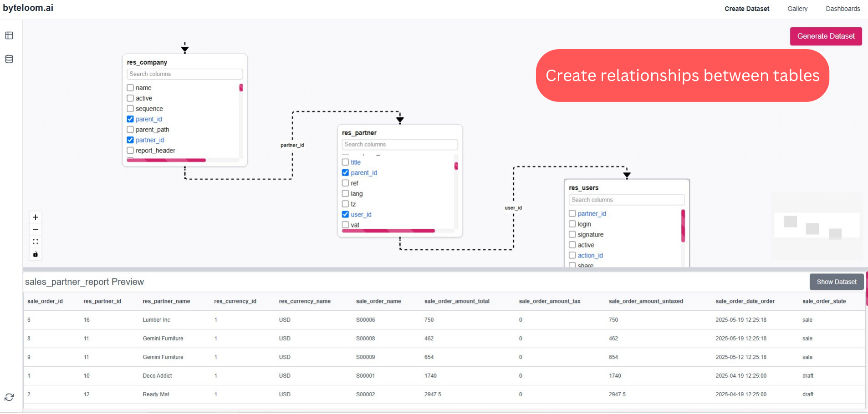This screenshot has width=868, height=414.
Task: Click the 2947.5 amount total cell
Action: (433, 395)
